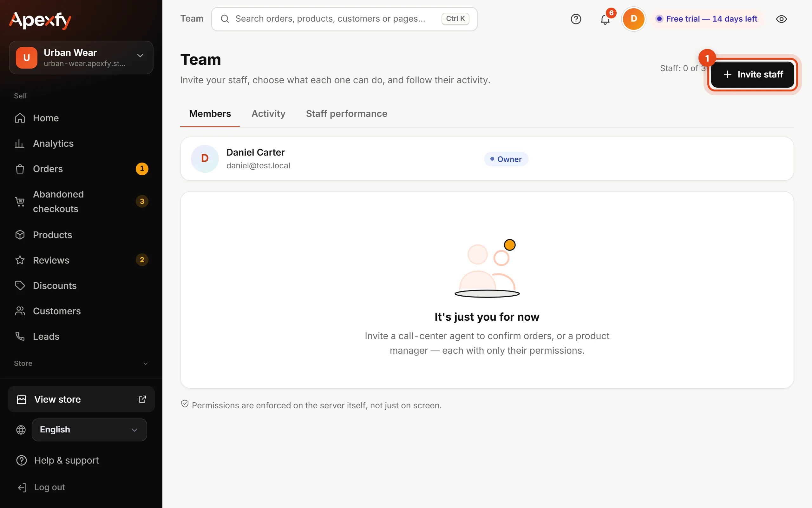Click the search magnifier icon

(x=225, y=19)
